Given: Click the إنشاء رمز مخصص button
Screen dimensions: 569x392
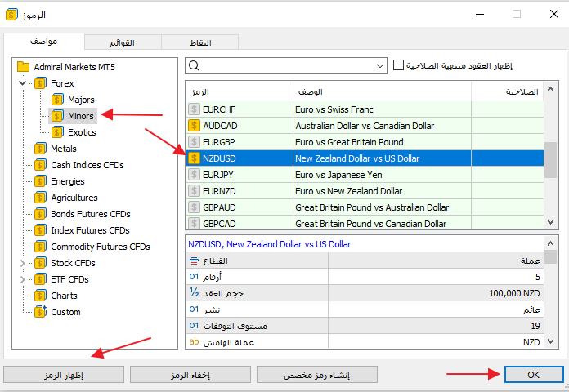Looking at the screenshot, I should coord(317,375).
